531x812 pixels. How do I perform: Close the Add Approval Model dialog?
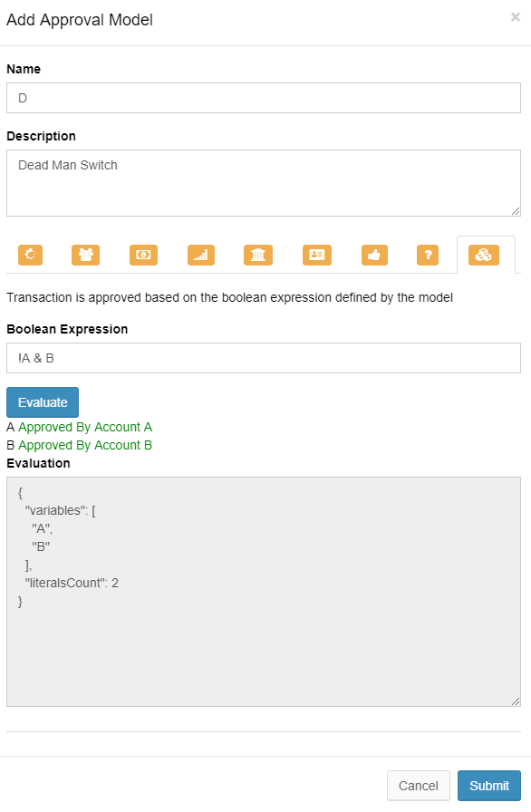(517, 16)
